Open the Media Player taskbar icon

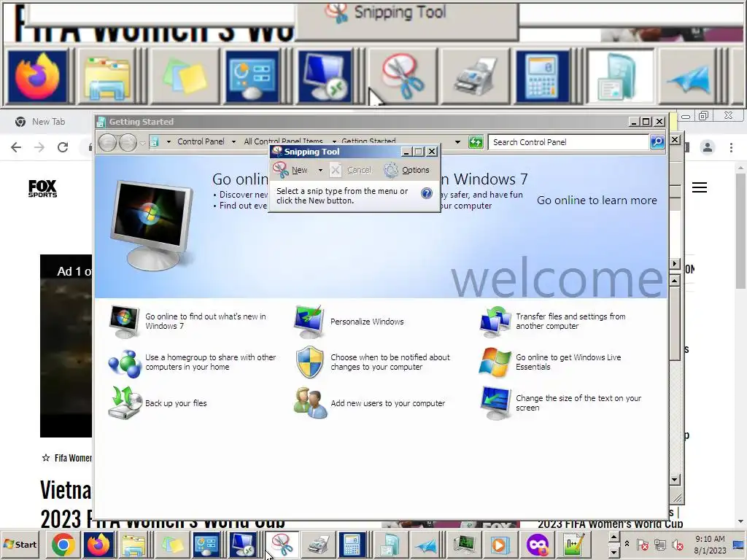499,544
